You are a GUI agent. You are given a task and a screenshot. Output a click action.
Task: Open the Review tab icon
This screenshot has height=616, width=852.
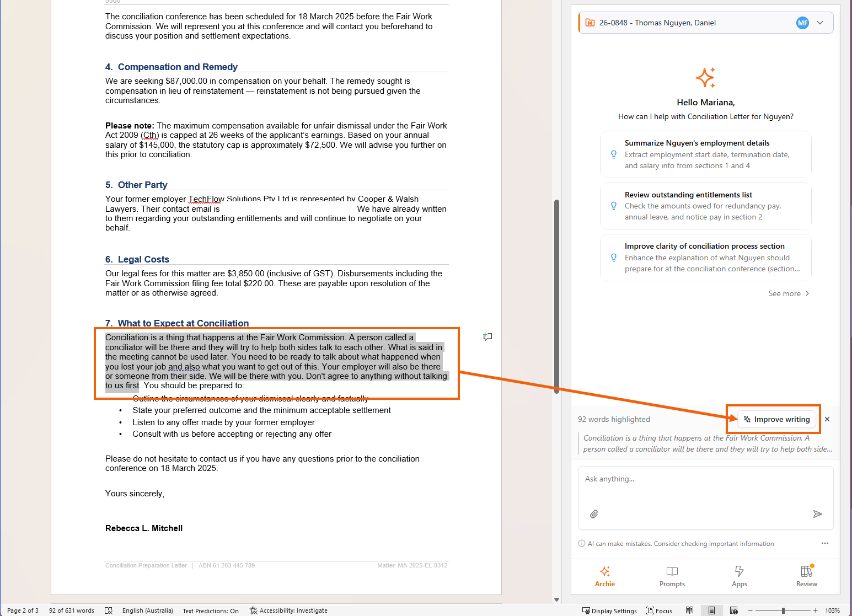[806, 576]
